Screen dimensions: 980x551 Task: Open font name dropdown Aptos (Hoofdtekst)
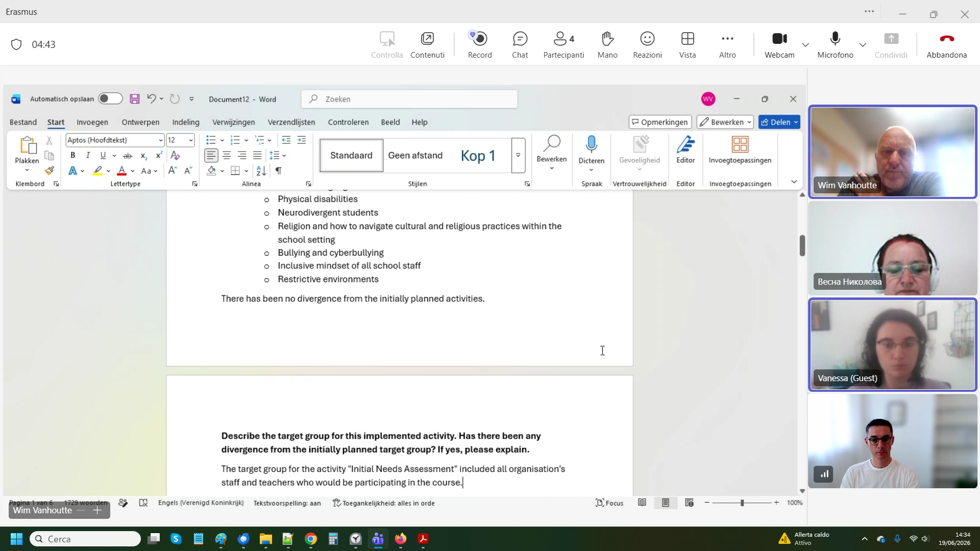coord(161,140)
